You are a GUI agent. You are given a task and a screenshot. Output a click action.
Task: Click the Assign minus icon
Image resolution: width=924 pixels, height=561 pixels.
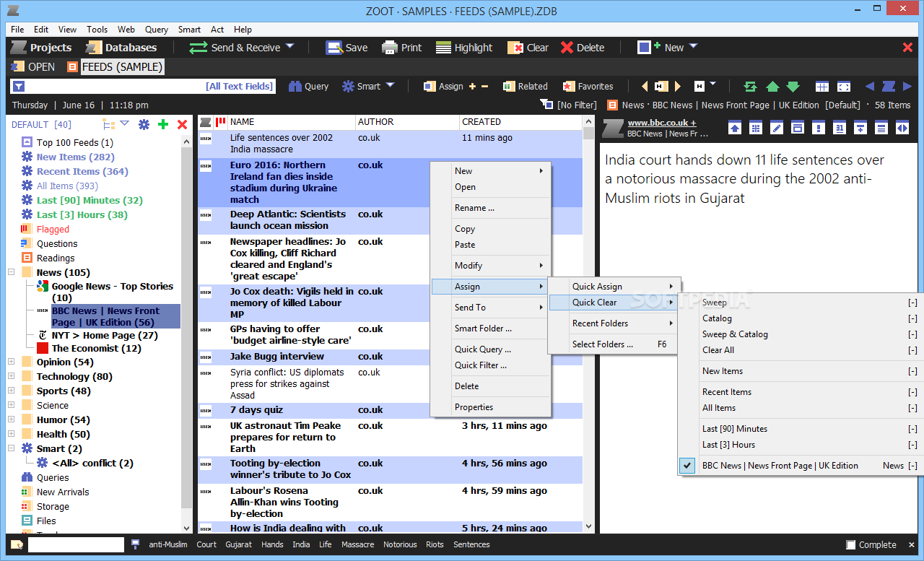click(x=484, y=87)
